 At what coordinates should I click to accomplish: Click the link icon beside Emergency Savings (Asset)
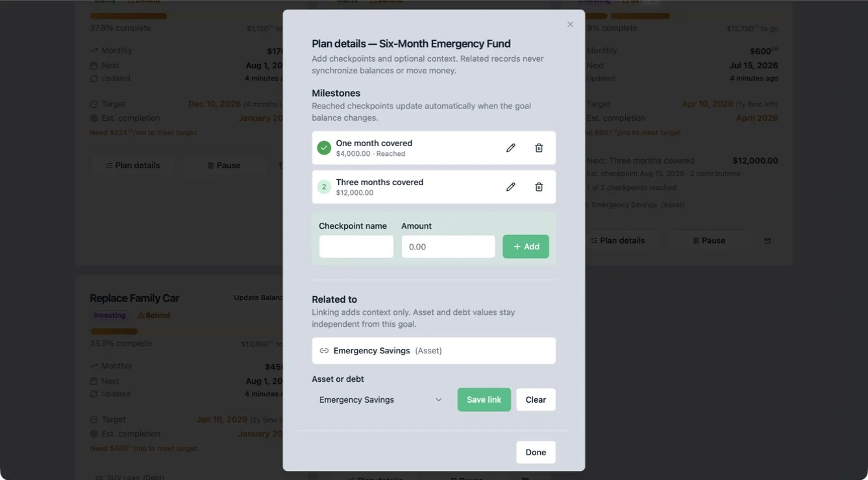[324, 351]
